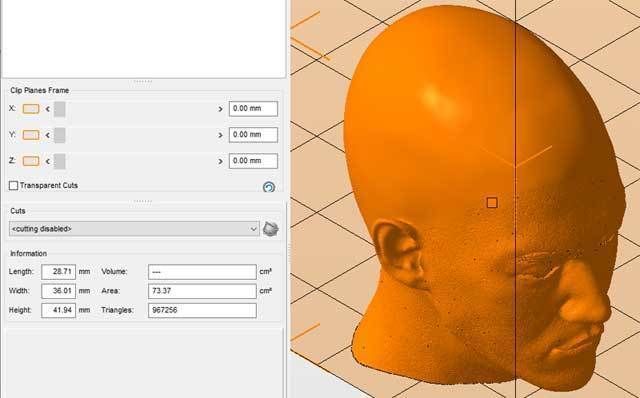640x398 pixels.
Task: Open the cutting disabled dropdown
Action: pos(134,229)
